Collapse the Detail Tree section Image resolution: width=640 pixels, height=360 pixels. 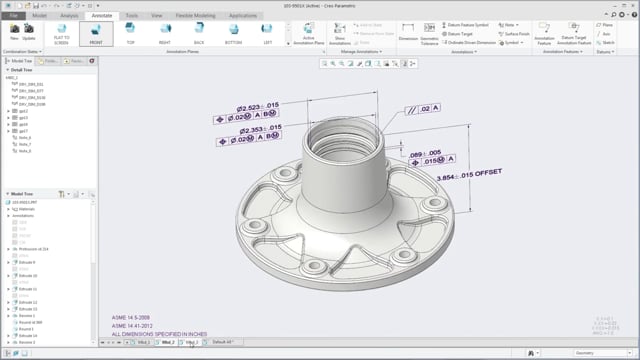click(7, 70)
